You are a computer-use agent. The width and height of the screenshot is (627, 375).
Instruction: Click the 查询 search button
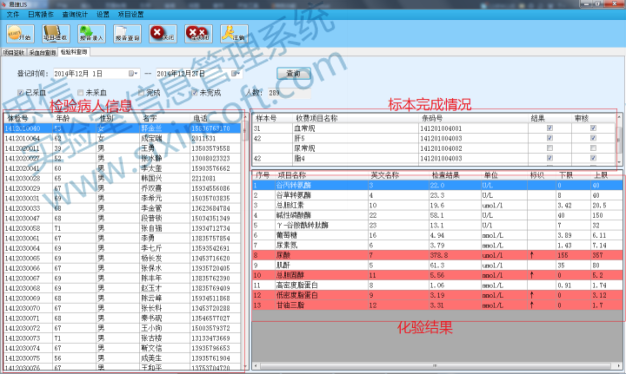pos(294,74)
